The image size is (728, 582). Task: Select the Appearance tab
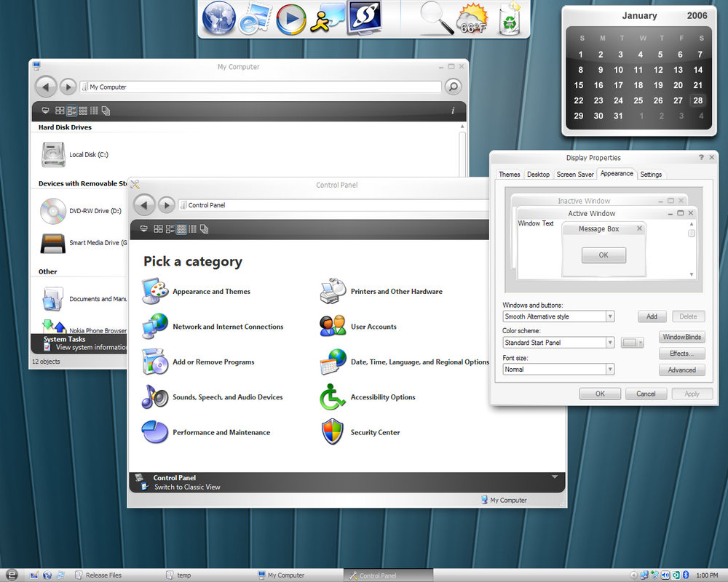(x=617, y=174)
